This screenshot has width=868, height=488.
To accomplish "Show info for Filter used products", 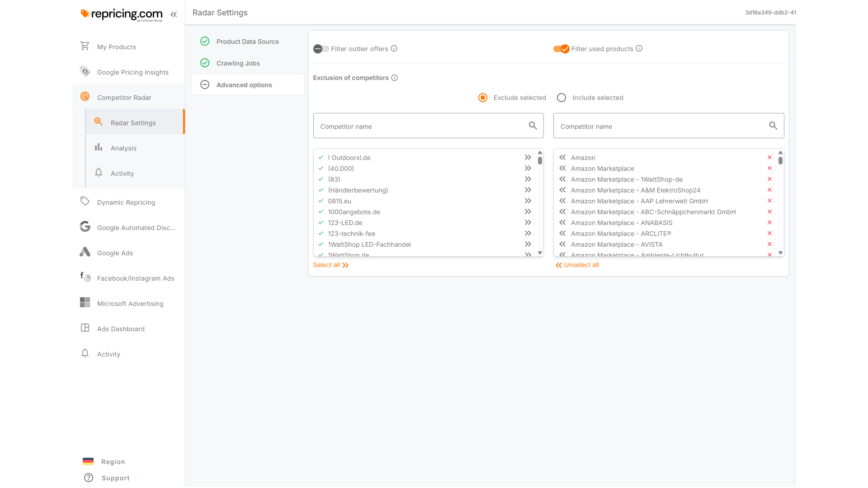I will point(639,48).
